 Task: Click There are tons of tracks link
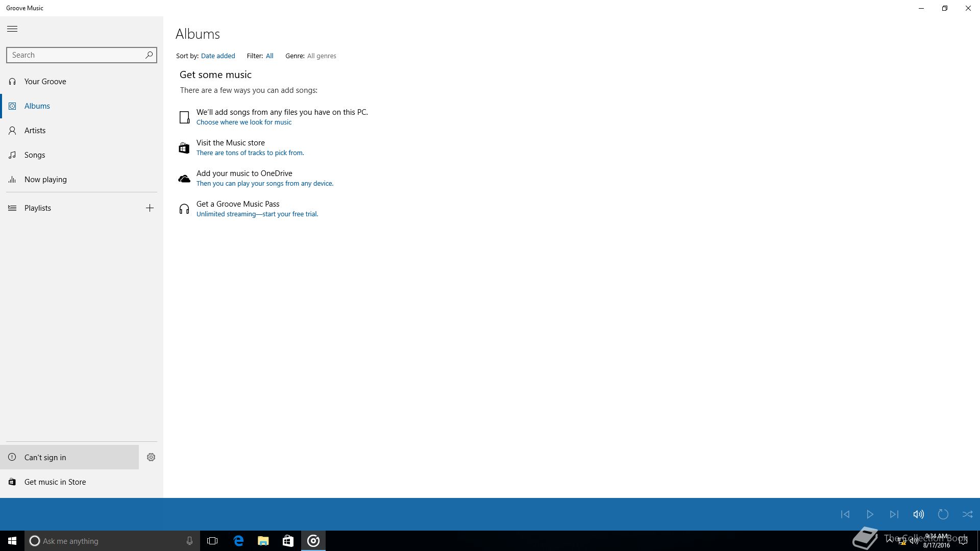coord(250,153)
